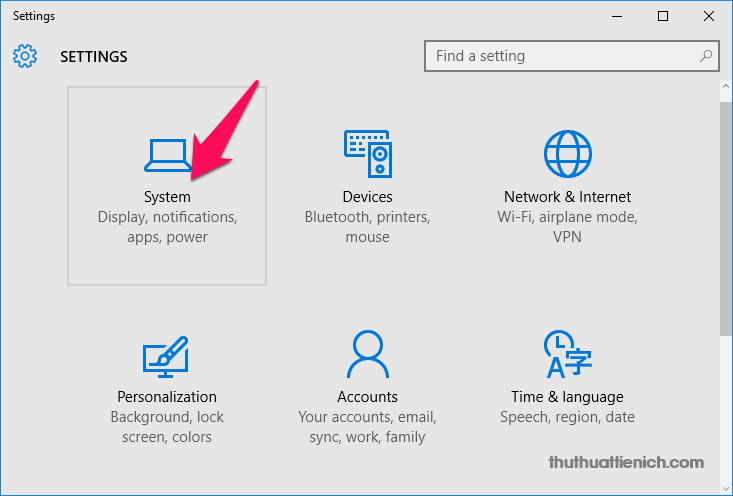Click 'Speech, region, date' description
Screen dimensions: 733x496
pos(567,417)
